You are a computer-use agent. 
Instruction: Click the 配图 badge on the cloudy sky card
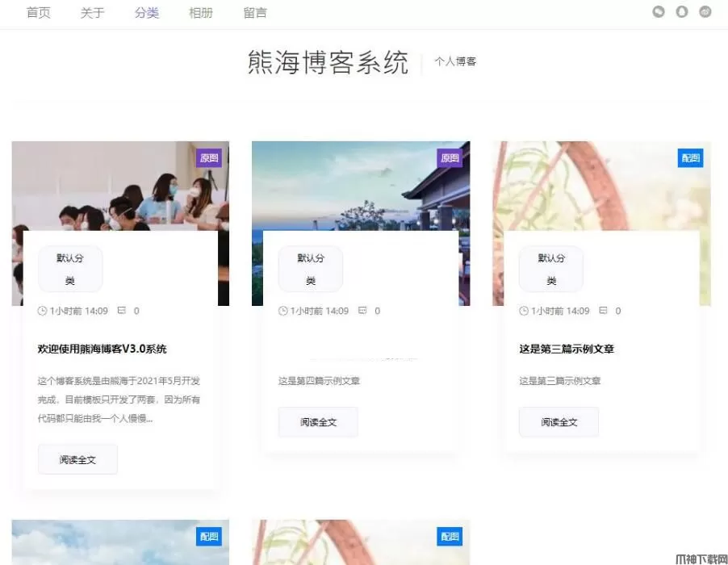pos(209,536)
